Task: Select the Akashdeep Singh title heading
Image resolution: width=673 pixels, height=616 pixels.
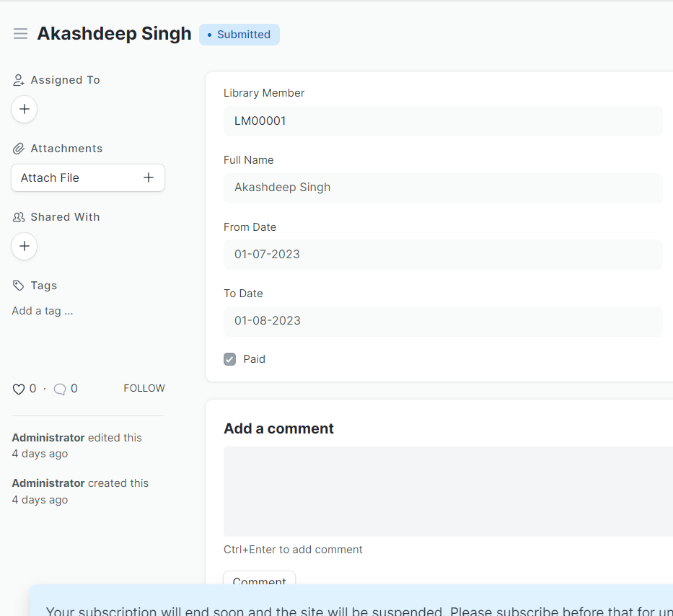Action: point(113,33)
